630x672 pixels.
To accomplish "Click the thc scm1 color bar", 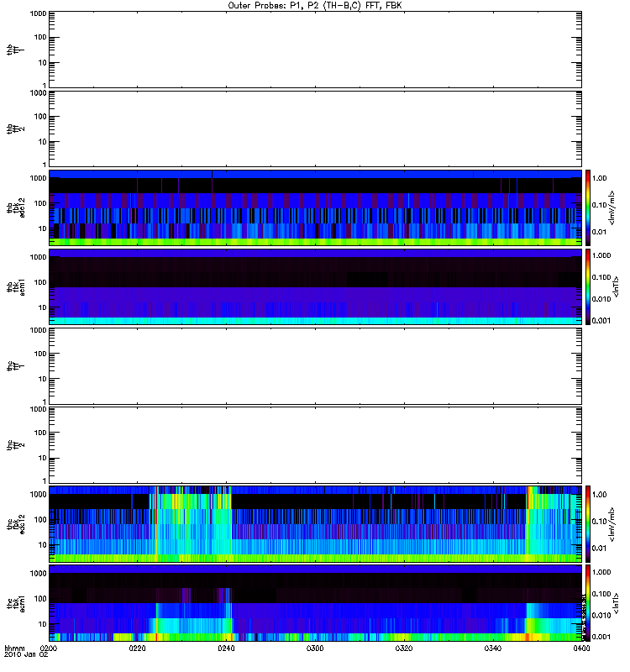I will [x=588, y=603].
